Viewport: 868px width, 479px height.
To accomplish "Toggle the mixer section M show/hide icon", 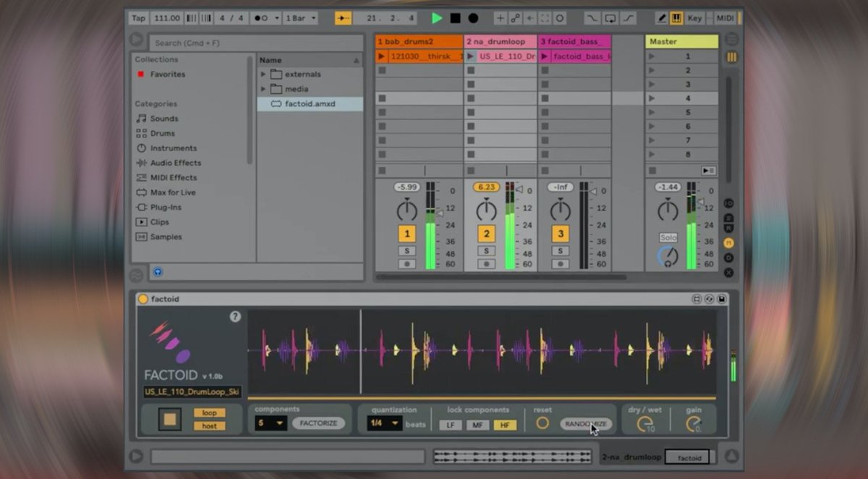I will click(729, 244).
